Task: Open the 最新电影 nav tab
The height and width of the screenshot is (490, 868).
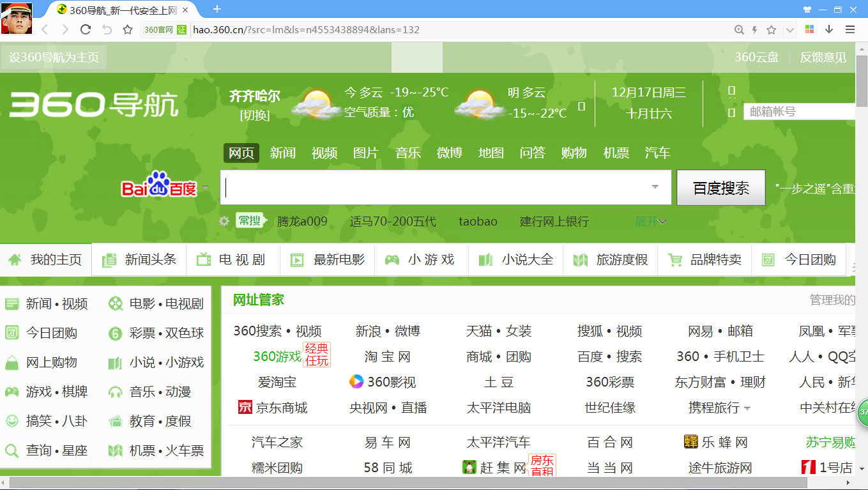Action: point(327,259)
